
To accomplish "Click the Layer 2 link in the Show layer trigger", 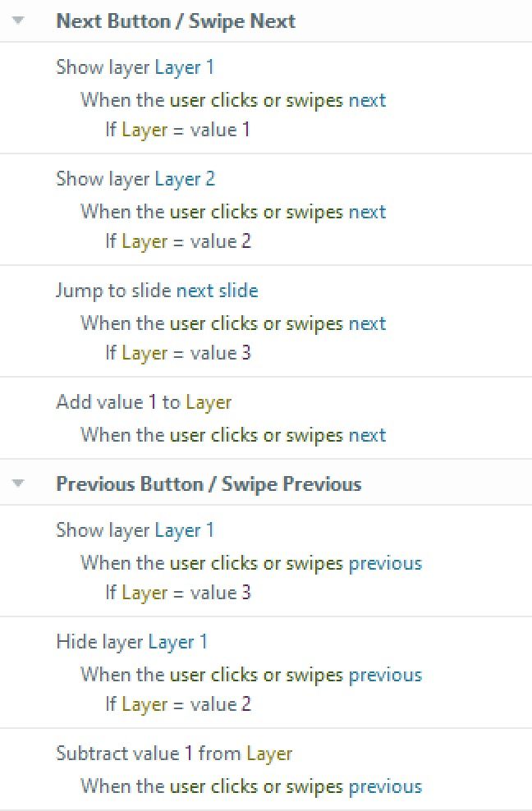I will 185,179.
